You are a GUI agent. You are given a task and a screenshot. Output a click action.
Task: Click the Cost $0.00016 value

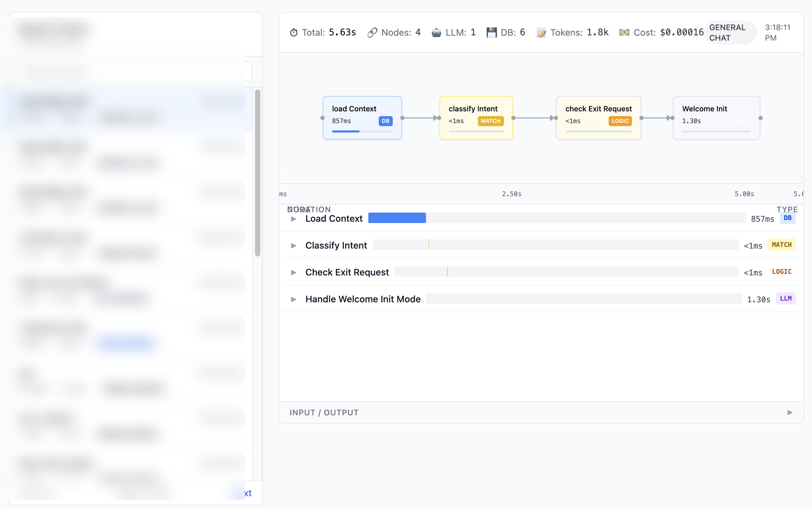tap(682, 32)
